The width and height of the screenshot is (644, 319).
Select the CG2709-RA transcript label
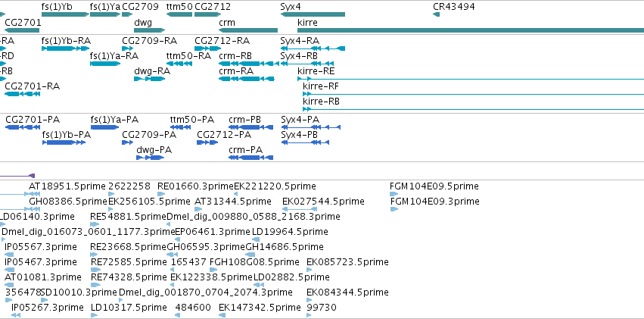pos(150,41)
